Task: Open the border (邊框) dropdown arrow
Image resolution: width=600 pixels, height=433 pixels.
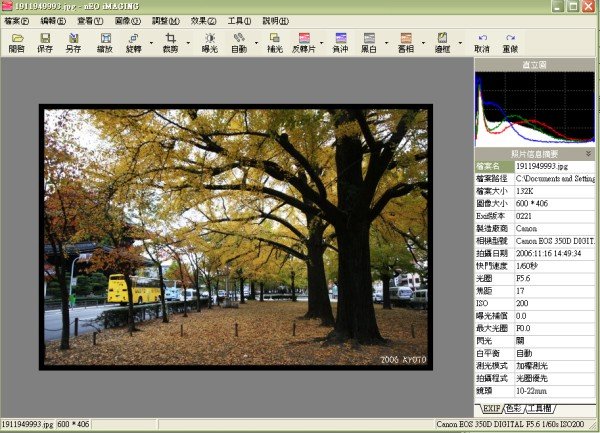Action: point(460,43)
